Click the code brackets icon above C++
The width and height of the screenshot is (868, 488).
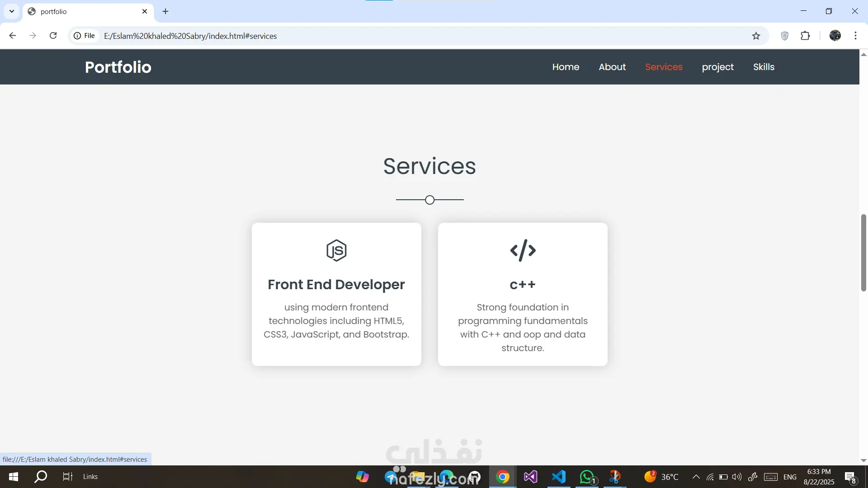pos(523,250)
